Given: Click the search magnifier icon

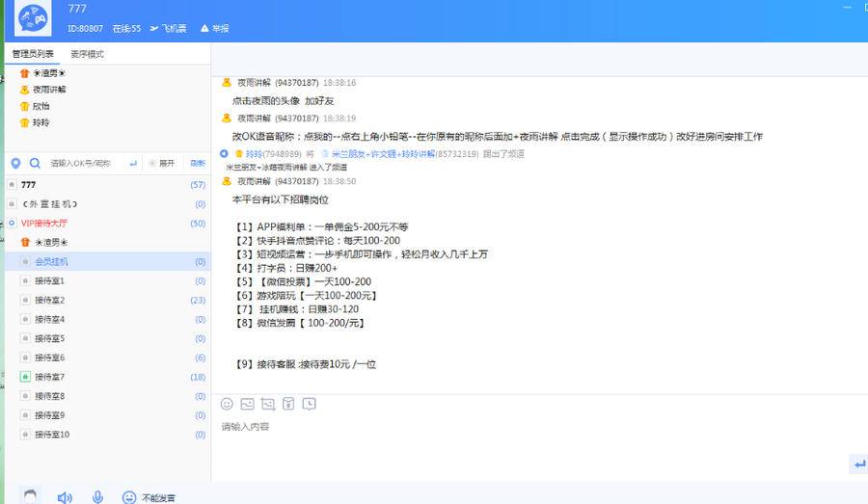Looking at the screenshot, I should [x=35, y=164].
